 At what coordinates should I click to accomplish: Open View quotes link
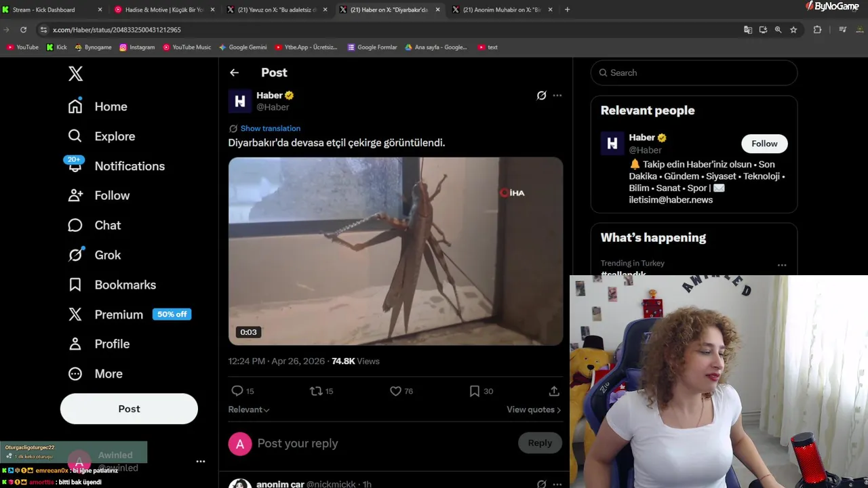pos(534,409)
